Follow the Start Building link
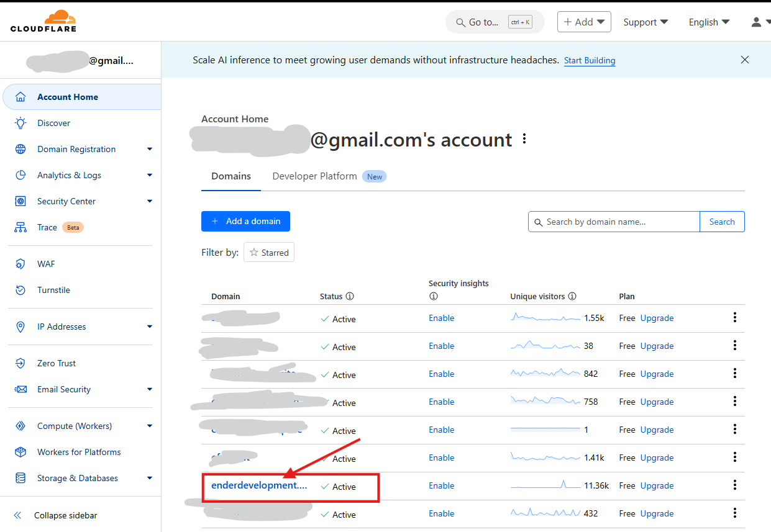This screenshot has height=532, width=771. [590, 60]
